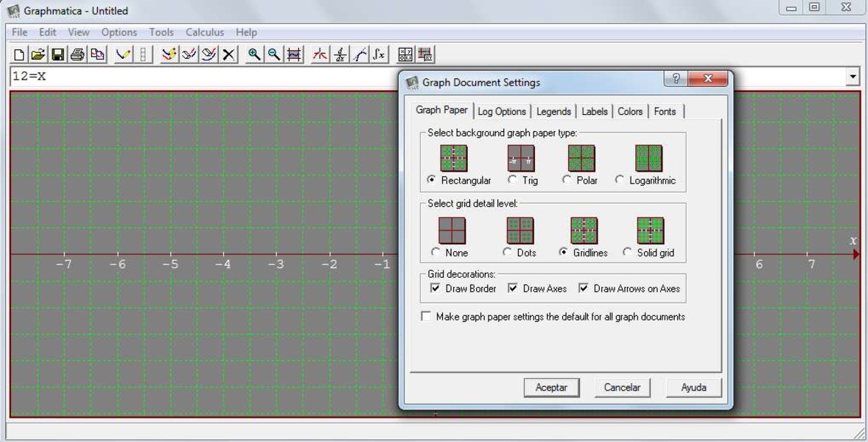This screenshot has width=868, height=442.
Task: Set grid detail to None
Action: tap(435, 252)
